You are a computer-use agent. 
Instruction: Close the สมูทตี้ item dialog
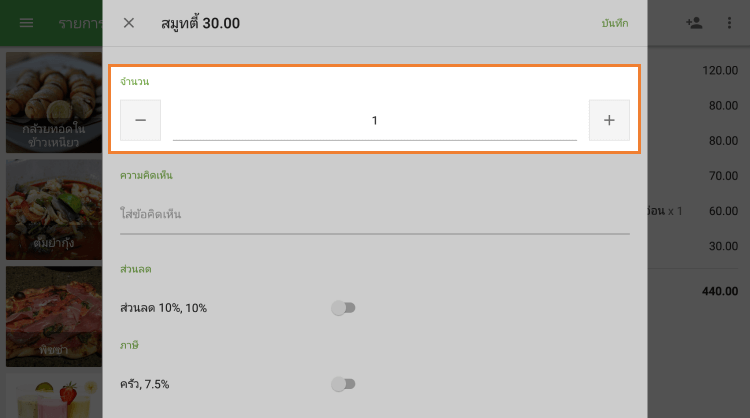129,23
